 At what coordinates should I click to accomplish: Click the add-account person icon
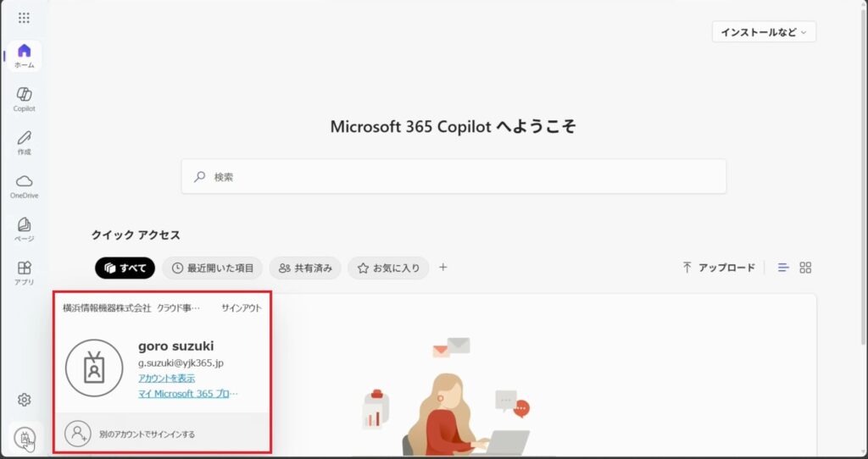click(x=77, y=434)
